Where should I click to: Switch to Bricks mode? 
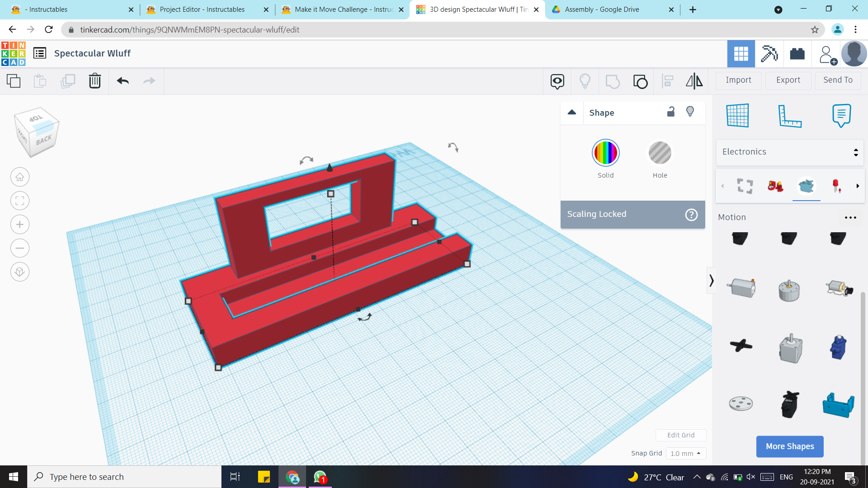(797, 54)
